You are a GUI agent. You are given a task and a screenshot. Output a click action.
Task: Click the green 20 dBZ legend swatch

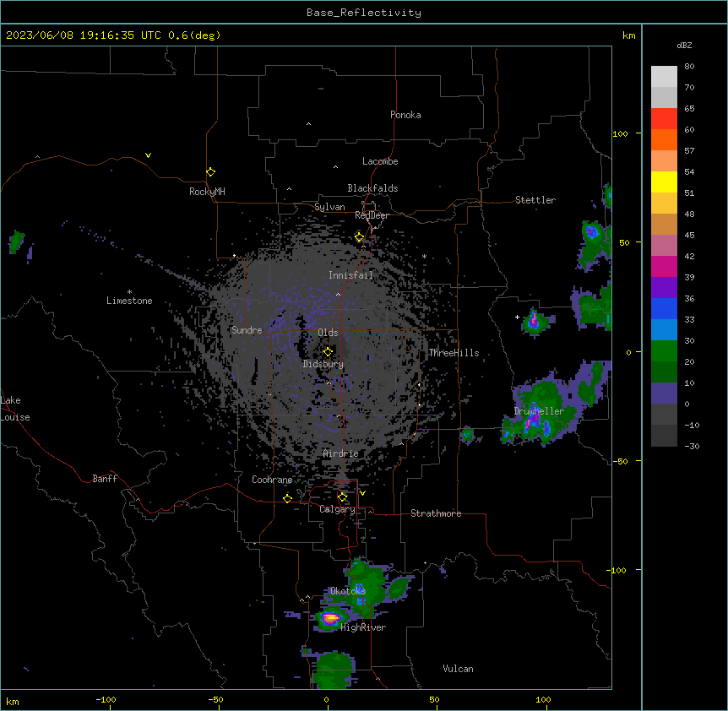(664, 351)
